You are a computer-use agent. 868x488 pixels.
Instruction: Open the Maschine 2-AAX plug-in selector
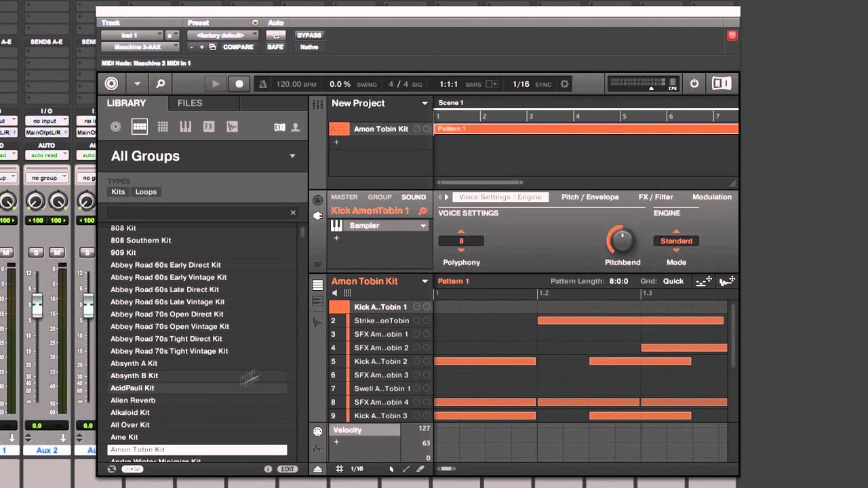click(x=140, y=47)
